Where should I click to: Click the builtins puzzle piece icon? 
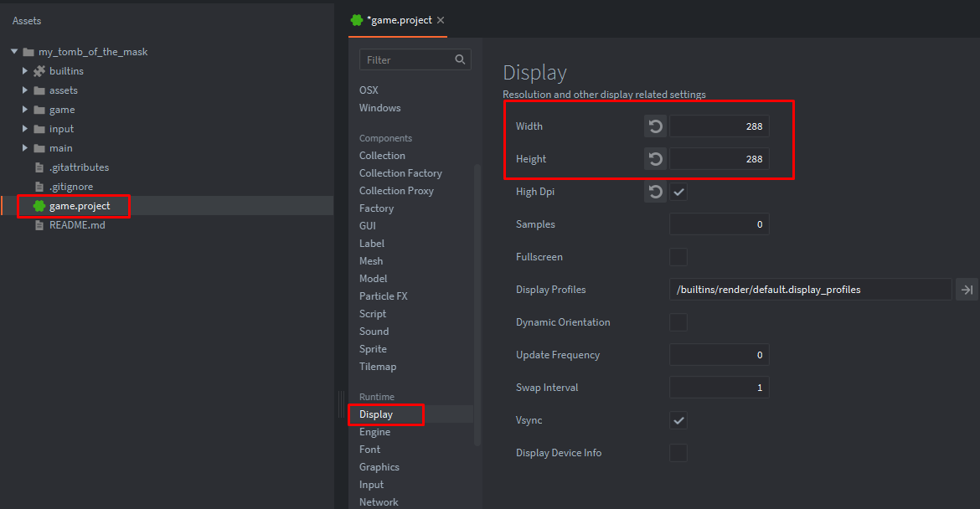pyautogui.click(x=39, y=71)
